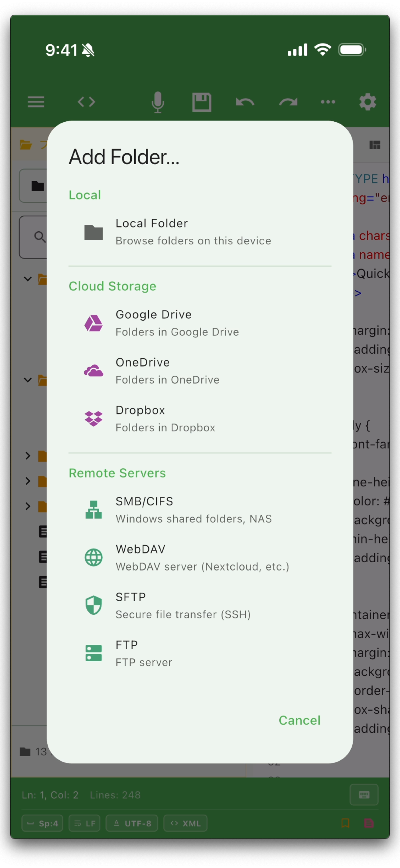This screenshot has height=868, width=400.
Task: Select the Local Folder option
Action: (200, 232)
